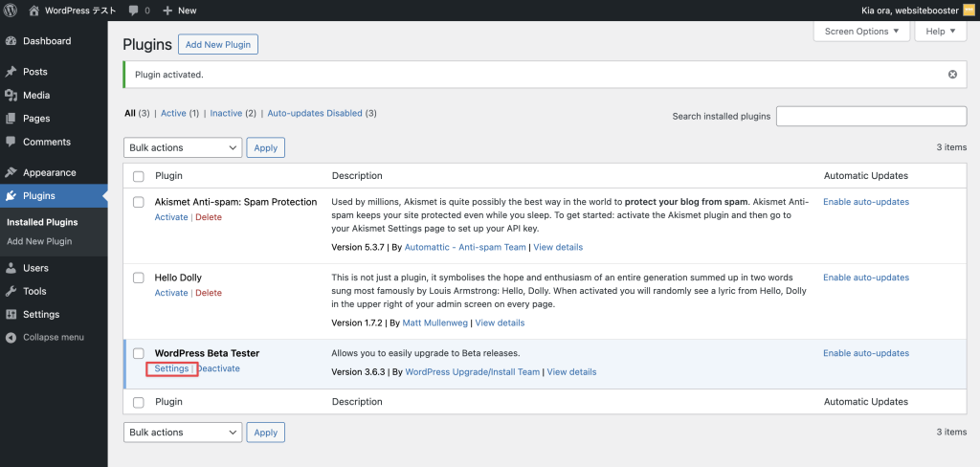This screenshot has width=980, height=467.
Task: Open the WordPress Upgrade/Install Team link
Action: 473,372
